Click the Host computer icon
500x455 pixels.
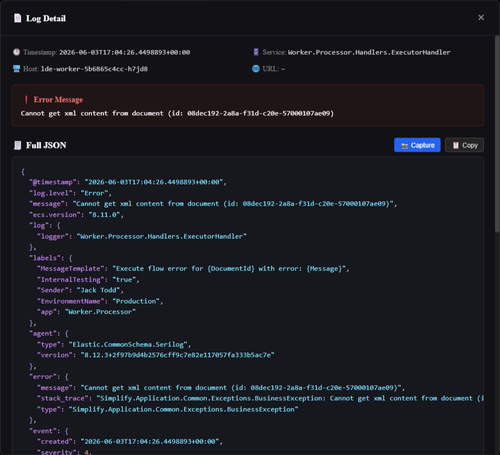tap(16, 69)
